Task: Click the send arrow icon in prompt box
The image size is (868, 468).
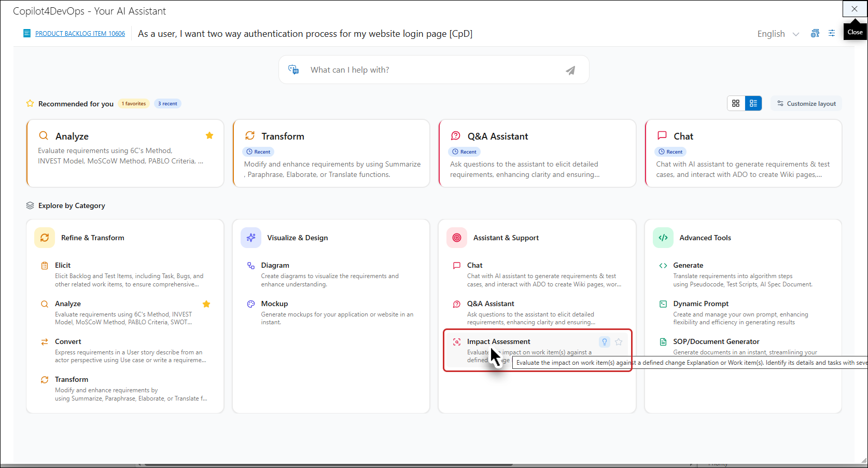Action: pyautogui.click(x=570, y=70)
